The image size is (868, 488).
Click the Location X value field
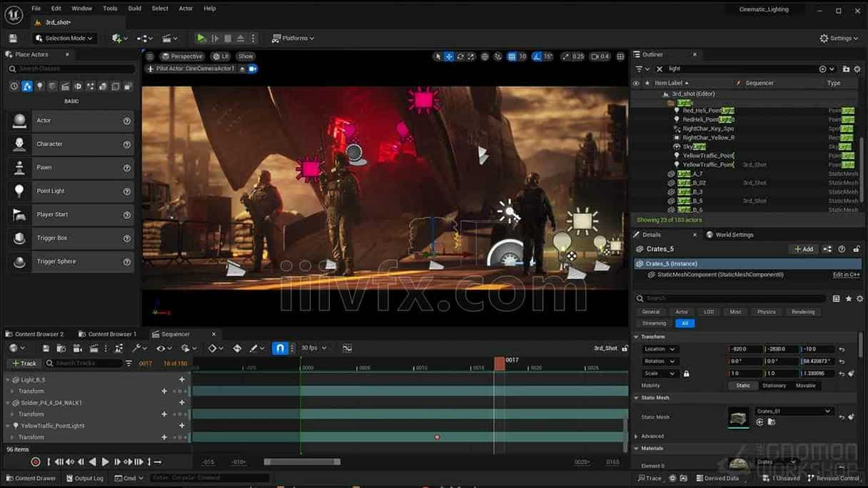(745, 350)
